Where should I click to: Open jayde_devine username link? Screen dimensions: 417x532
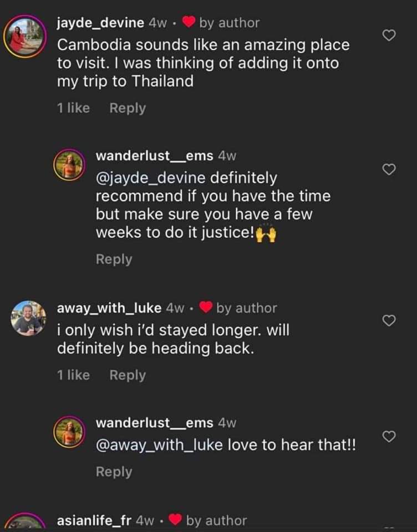pyautogui.click(x=100, y=23)
